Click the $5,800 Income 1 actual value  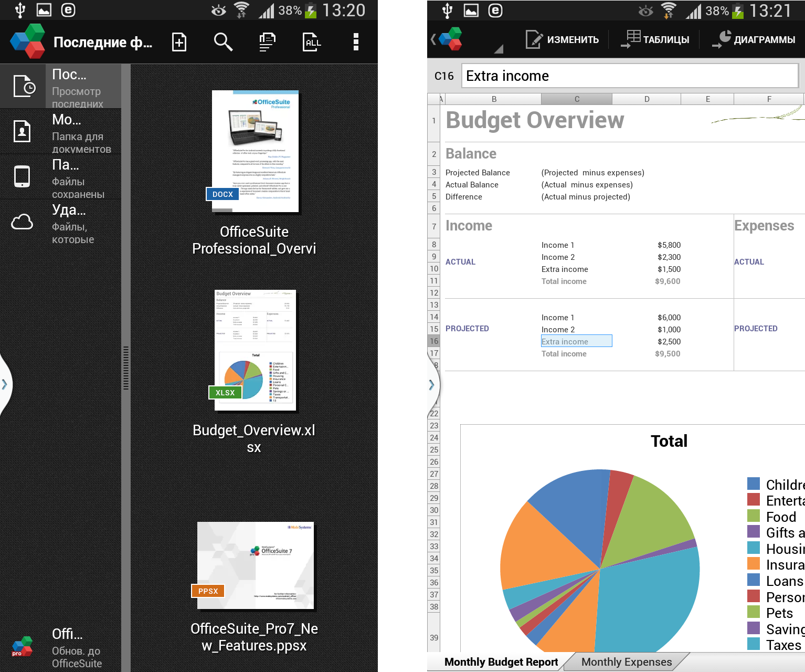669,245
